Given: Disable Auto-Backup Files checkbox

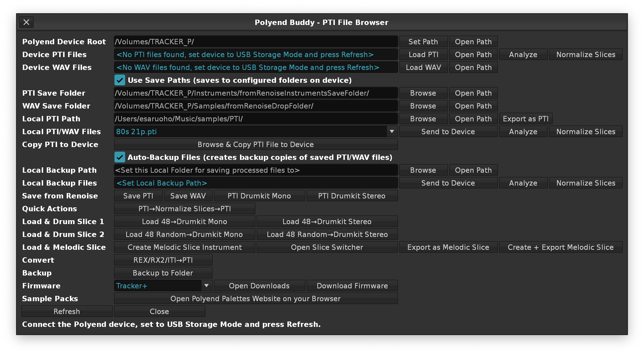Looking at the screenshot, I should [x=120, y=157].
